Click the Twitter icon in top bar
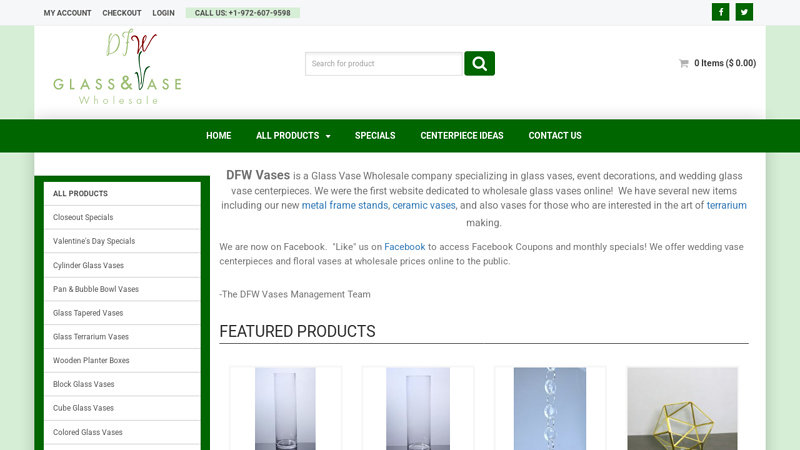The image size is (800, 450). 744,12
